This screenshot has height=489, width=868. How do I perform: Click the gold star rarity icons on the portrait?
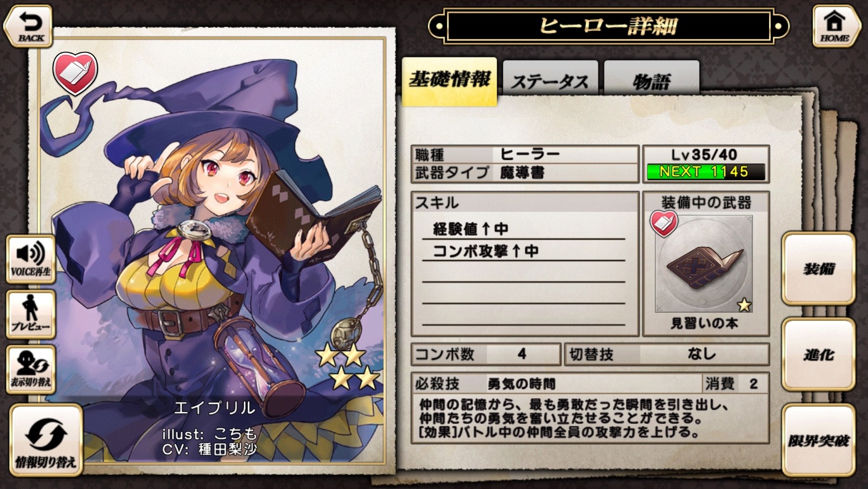click(348, 367)
